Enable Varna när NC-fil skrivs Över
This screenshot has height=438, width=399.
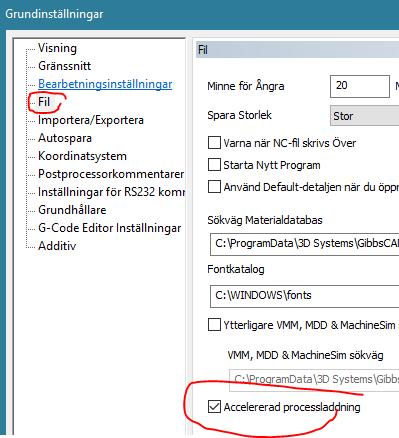(x=214, y=143)
